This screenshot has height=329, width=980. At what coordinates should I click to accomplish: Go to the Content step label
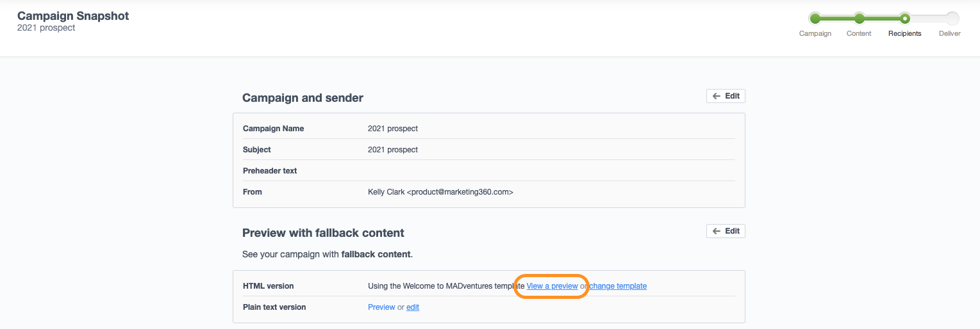click(x=859, y=33)
